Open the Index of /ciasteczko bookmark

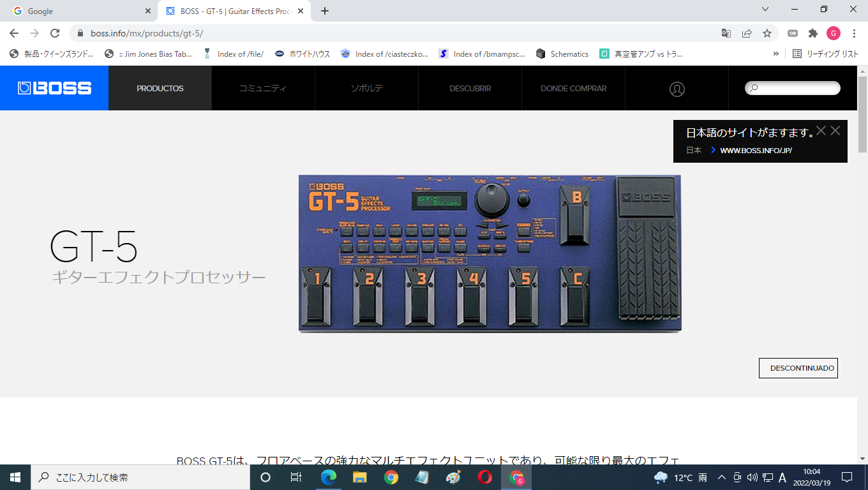click(384, 54)
